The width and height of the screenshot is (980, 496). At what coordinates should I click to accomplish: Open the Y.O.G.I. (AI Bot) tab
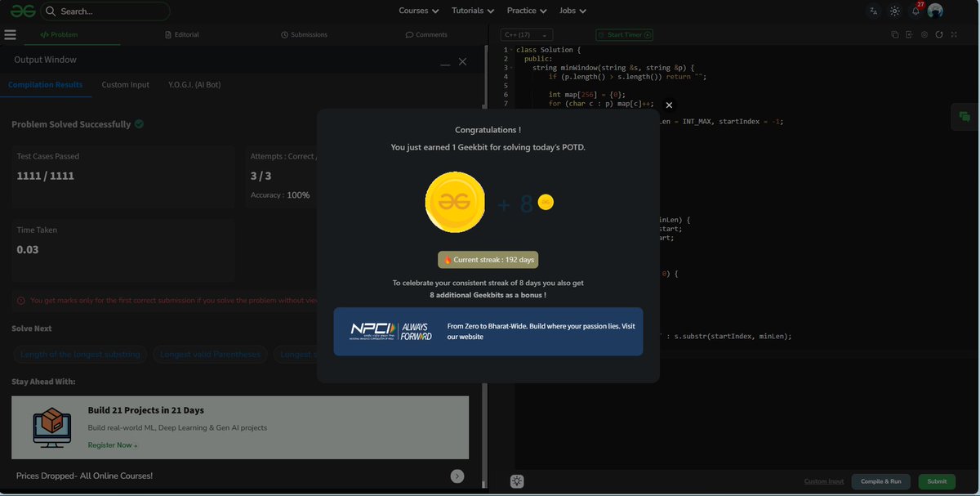(194, 84)
